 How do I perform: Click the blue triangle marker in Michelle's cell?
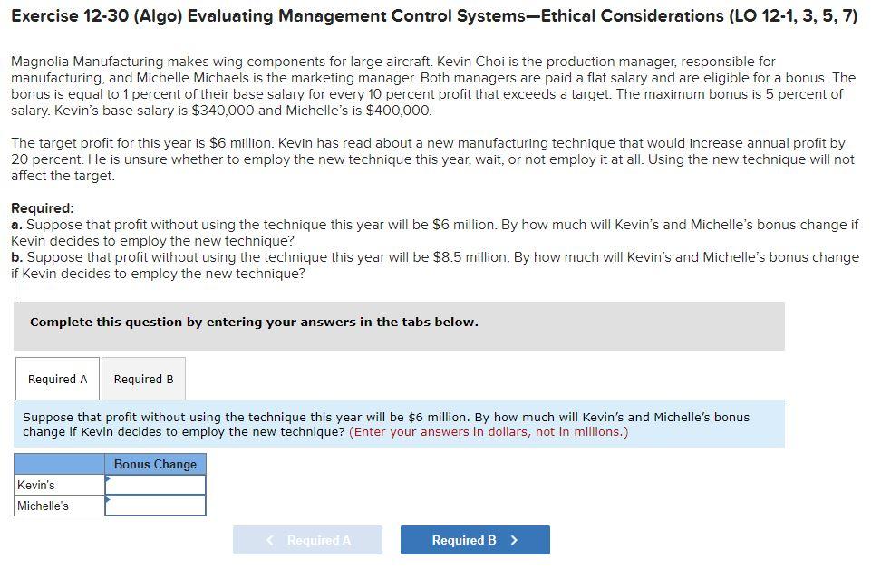click(x=110, y=501)
